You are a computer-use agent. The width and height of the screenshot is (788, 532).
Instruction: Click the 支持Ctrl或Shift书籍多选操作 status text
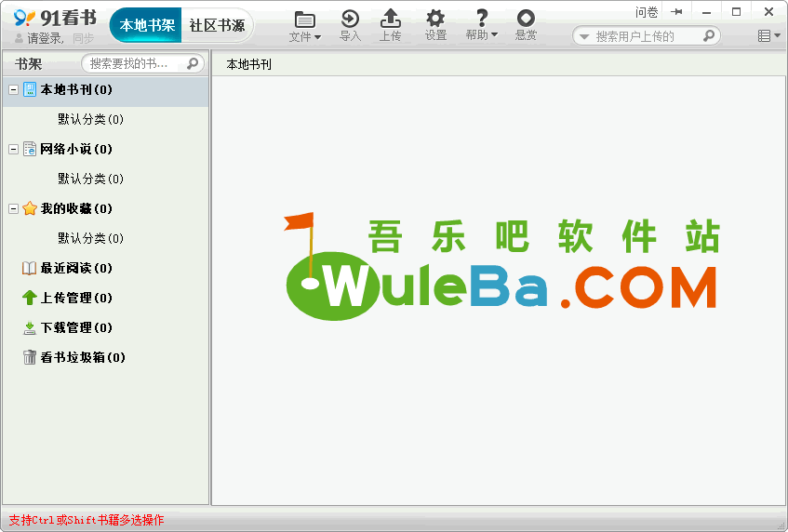tap(87, 520)
